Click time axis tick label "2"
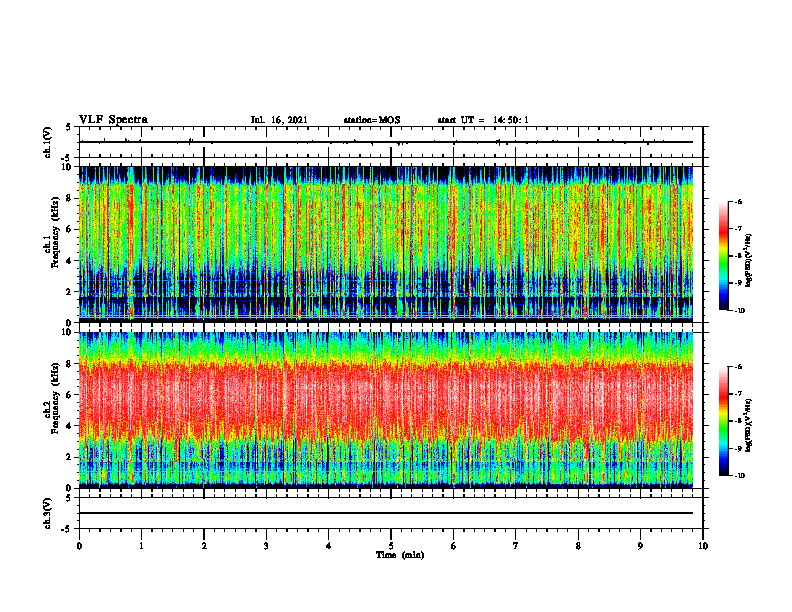This screenshot has width=792, height=612. coord(204,546)
